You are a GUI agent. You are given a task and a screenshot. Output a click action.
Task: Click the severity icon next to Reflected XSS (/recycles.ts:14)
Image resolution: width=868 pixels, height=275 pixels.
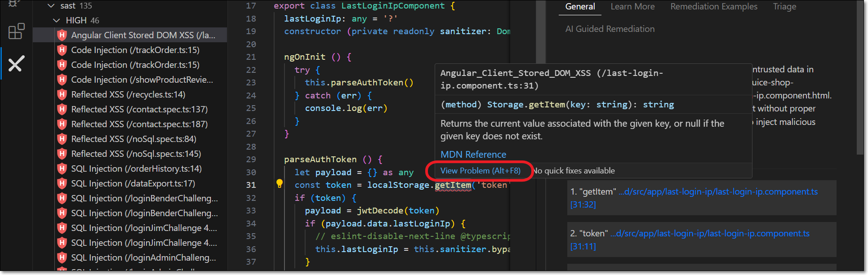click(x=62, y=94)
